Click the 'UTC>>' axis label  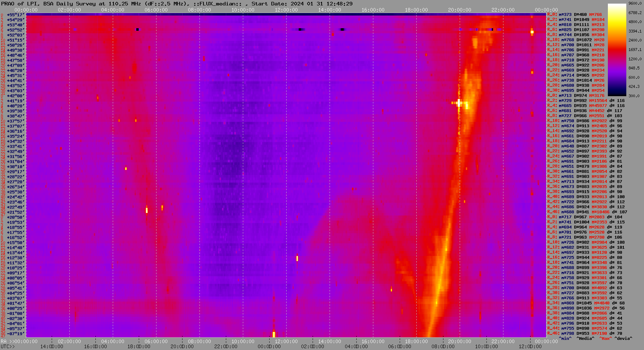pyautogui.click(x=8, y=346)
